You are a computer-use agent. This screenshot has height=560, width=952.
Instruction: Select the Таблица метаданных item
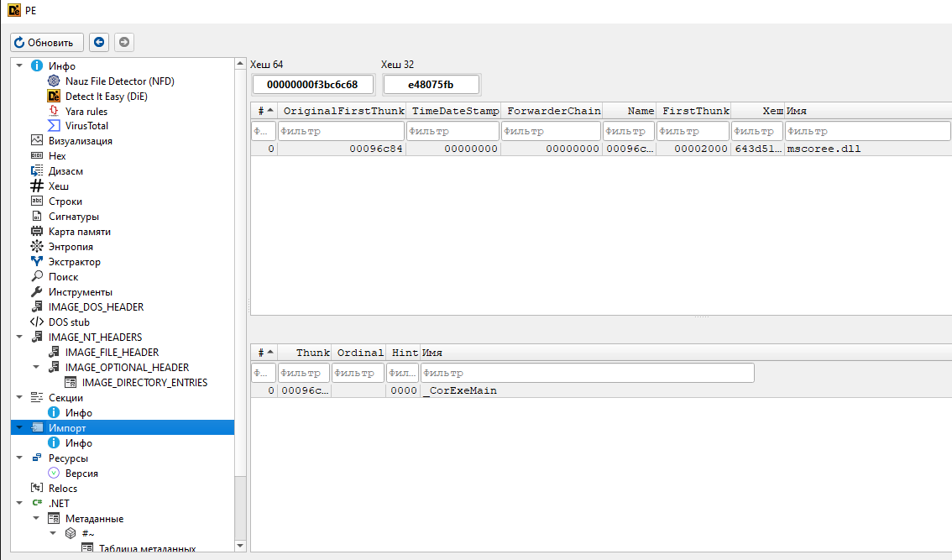point(147,548)
